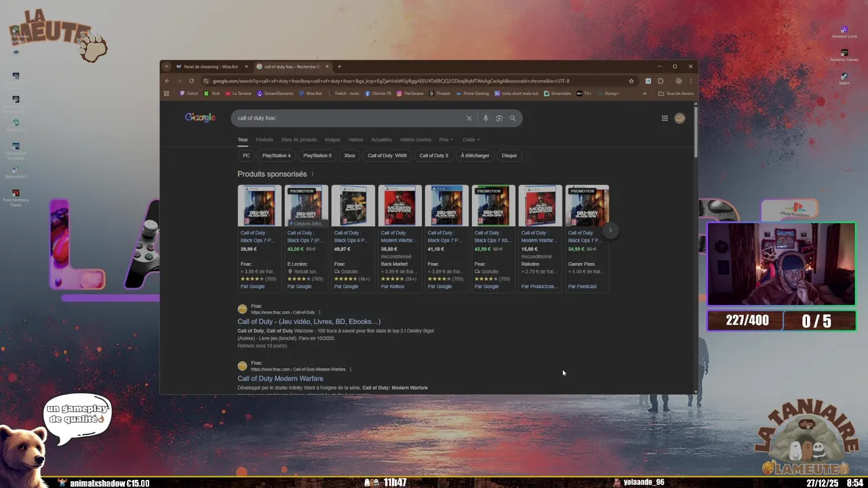Open the Chrome apps grid in bookmarks bar

(x=167, y=94)
